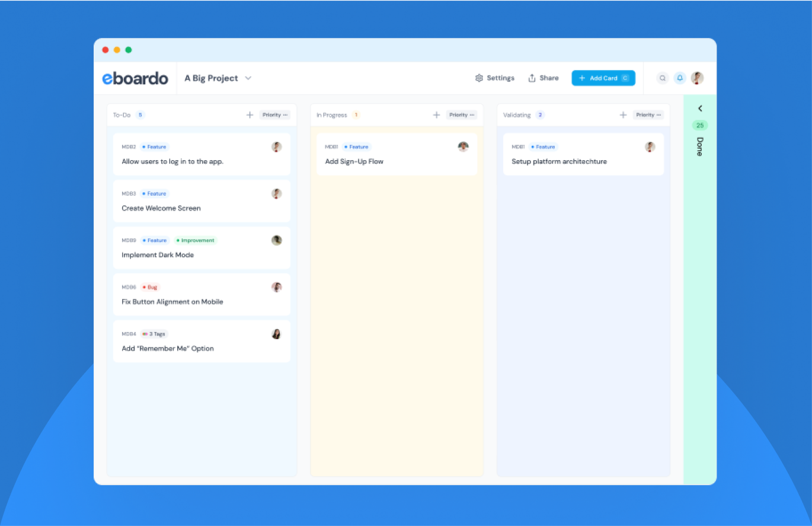The height and width of the screenshot is (526, 812).
Task: Click the In Progress column title
Action: click(x=332, y=115)
